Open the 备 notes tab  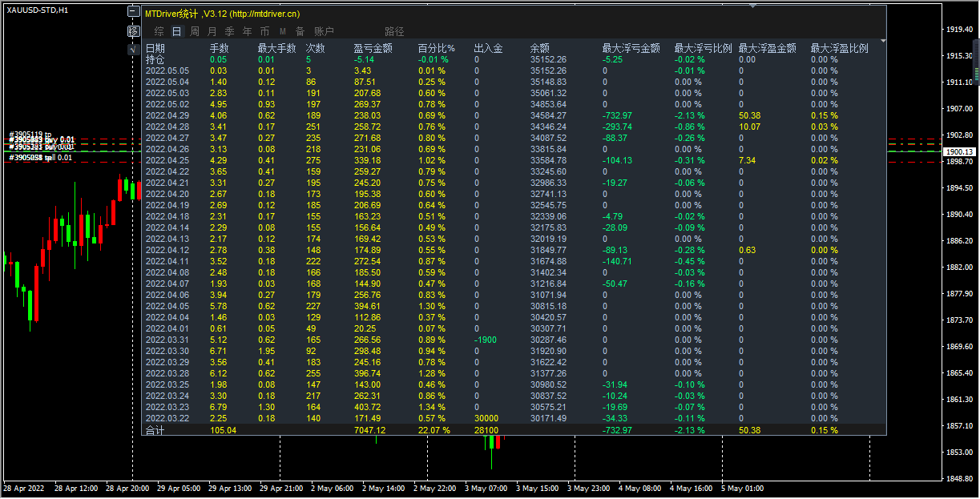300,31
